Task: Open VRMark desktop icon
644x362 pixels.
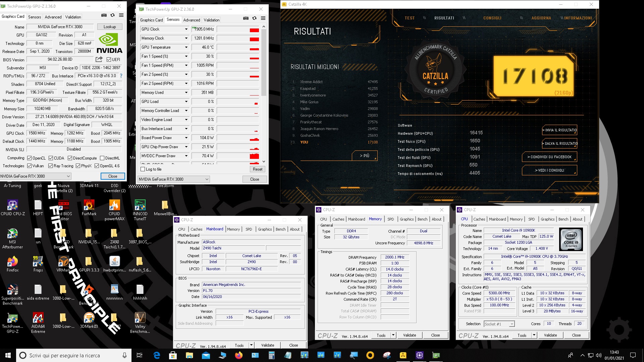Action: tap(63, 264)
